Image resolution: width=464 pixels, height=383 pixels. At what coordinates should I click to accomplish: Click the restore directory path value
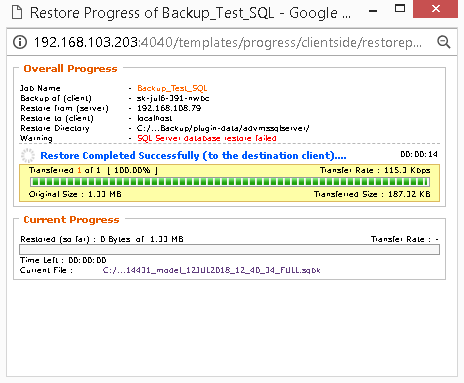point(223,128)
